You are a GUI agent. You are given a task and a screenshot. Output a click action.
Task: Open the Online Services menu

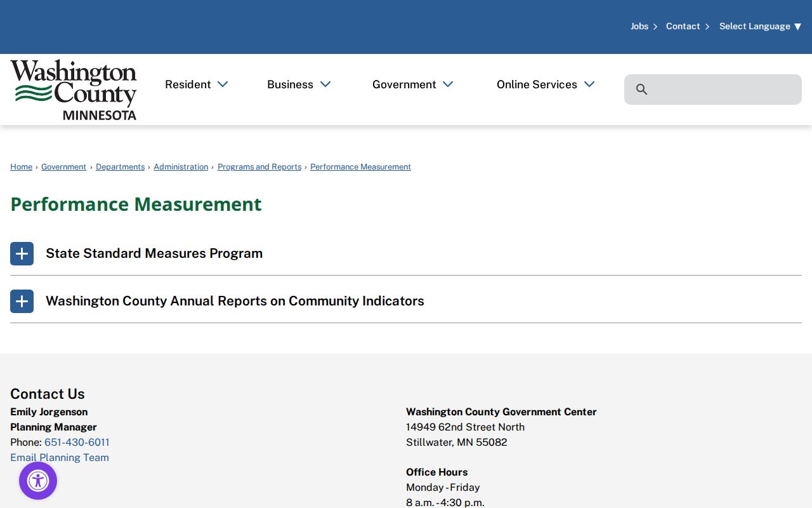537,84
